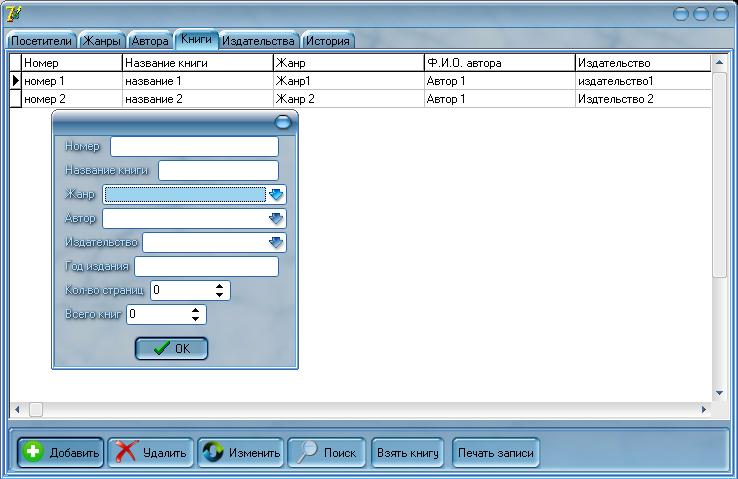Expand the Издательство combo box
Image resolution: width=738 pixels, height=479 pixels.
click(x=277, y=242)
